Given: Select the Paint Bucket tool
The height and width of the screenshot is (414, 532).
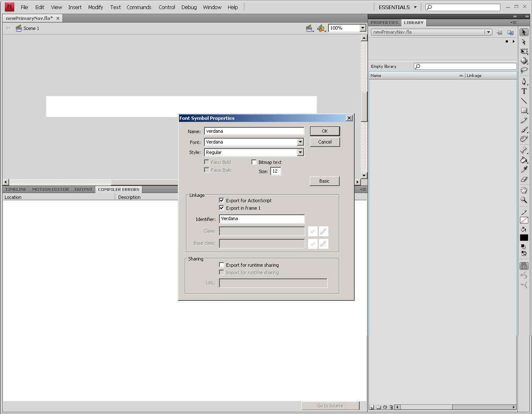Looking at the screenshot, I should coord(524,160).
